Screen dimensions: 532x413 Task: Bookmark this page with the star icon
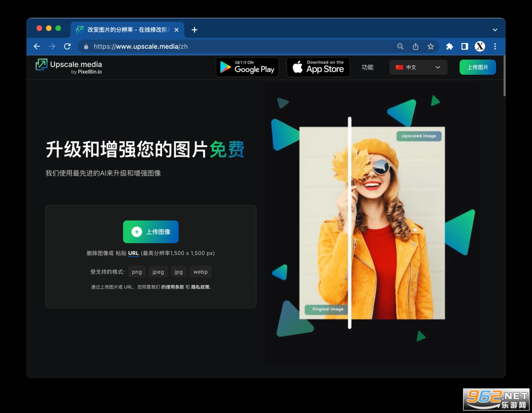tap(431, 46)
